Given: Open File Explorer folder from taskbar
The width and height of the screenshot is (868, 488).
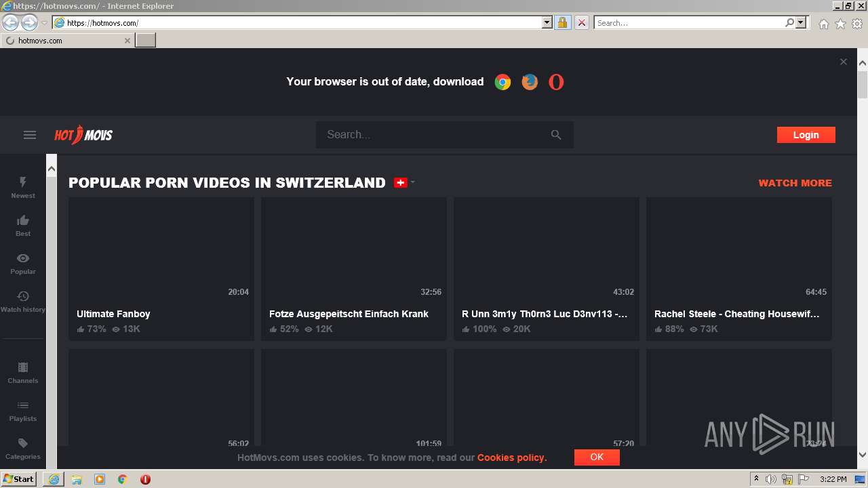Looking at the screenshot, I should pos(77,479).
